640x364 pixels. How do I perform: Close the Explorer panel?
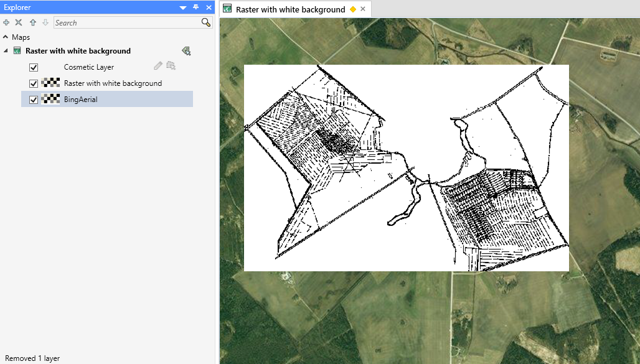[x=209, y=7]
